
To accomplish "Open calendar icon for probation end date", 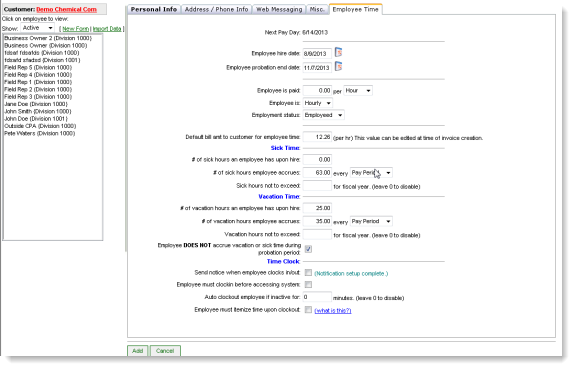I will coord(339,67).
